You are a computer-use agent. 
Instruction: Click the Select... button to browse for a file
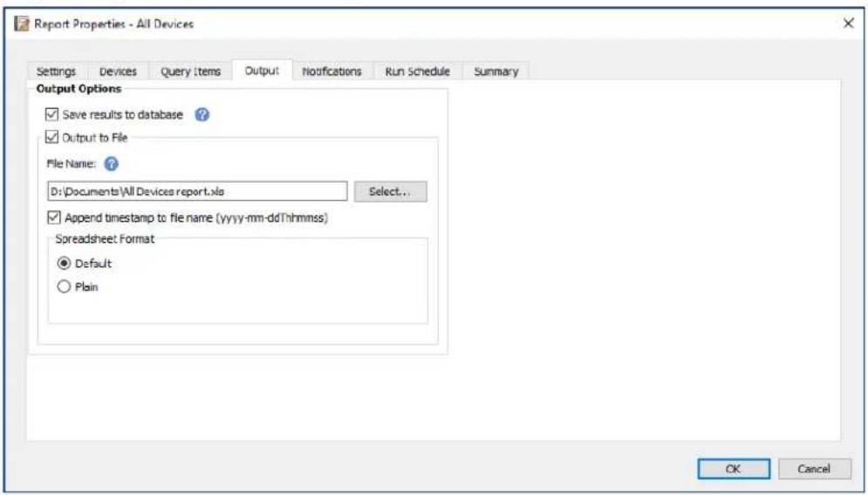(x=391, y=192)
